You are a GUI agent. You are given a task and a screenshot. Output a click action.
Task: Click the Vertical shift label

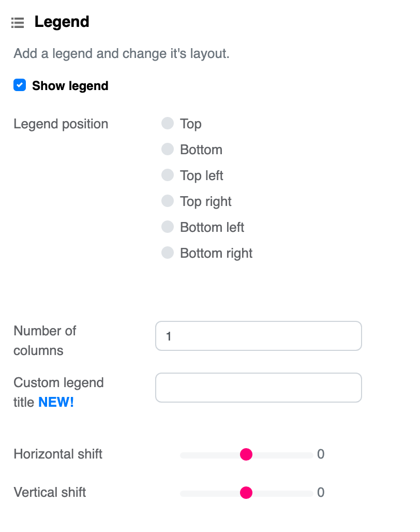pos(50,492)
